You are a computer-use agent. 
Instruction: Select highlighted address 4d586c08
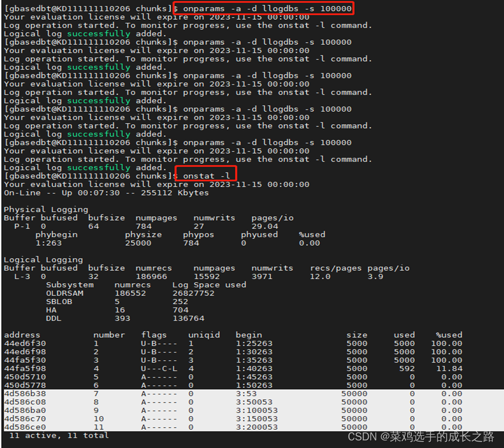(25, 402)
